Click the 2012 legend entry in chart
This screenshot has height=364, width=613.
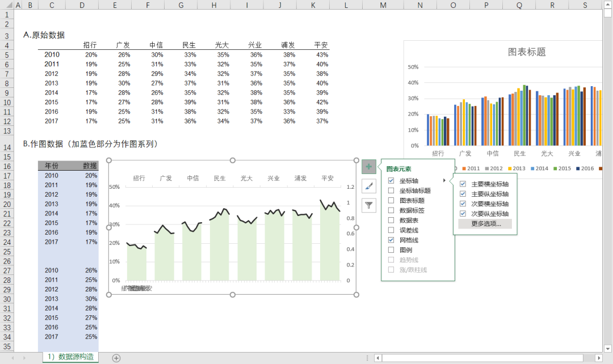click(x=494, y=168)
